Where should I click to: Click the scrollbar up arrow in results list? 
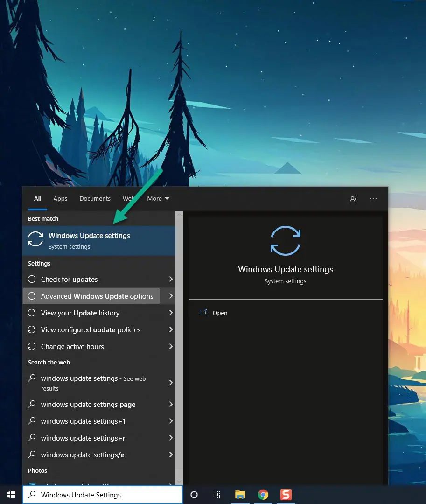point(179,214)
